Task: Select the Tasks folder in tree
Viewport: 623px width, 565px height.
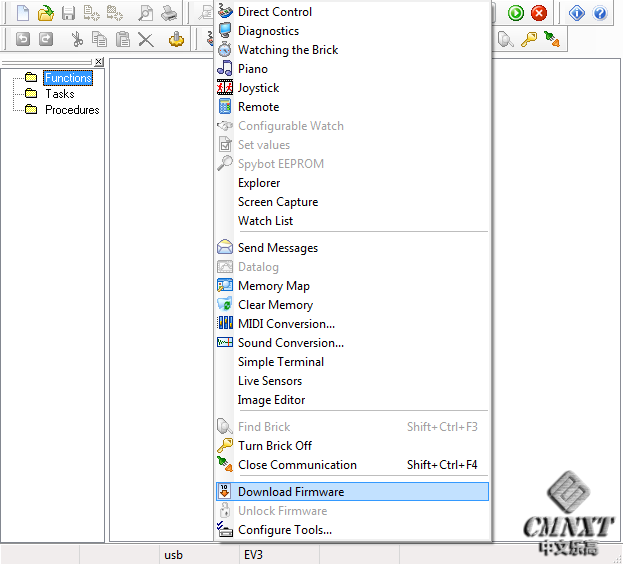Action: 60,94
